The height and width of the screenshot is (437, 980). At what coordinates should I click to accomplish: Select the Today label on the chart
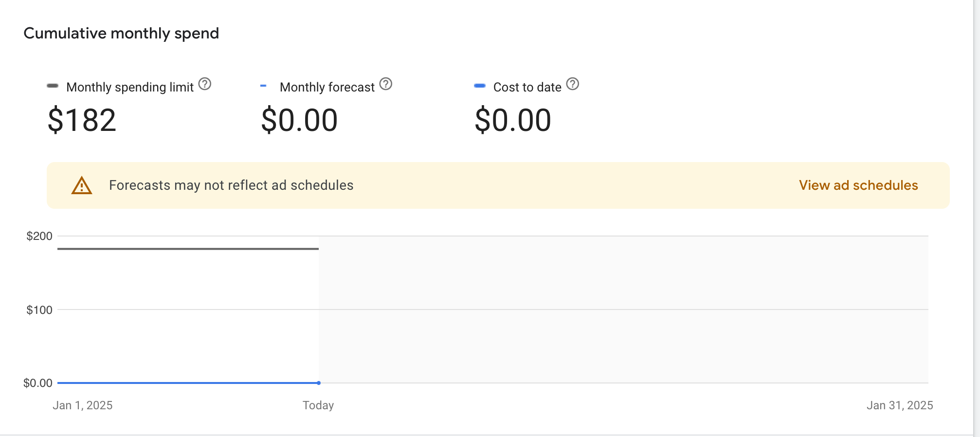(x=318, y=404)
